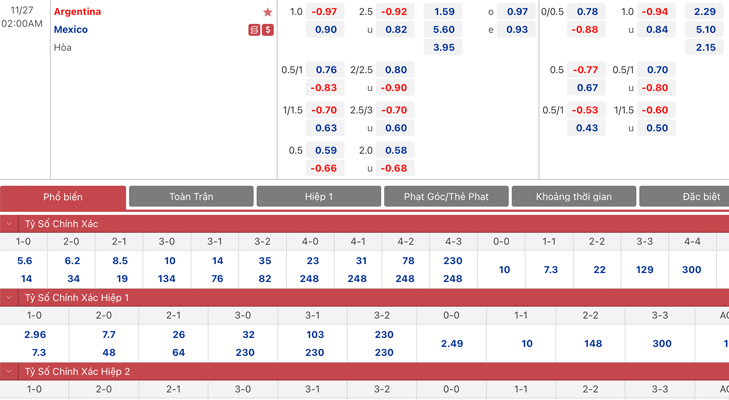Select over 2/2.5 odds 0.80
729x400 pixels.
tap(395, 70)
